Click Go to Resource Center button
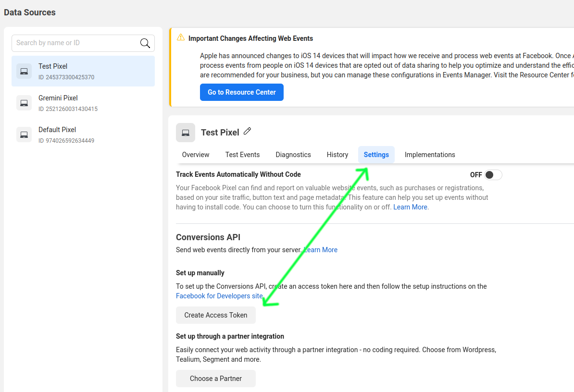 [242, 92]
